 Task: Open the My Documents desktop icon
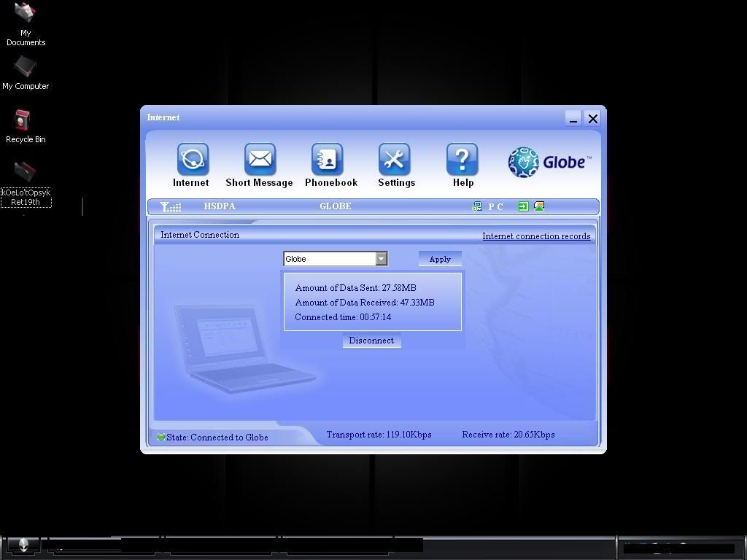point(26,24)
